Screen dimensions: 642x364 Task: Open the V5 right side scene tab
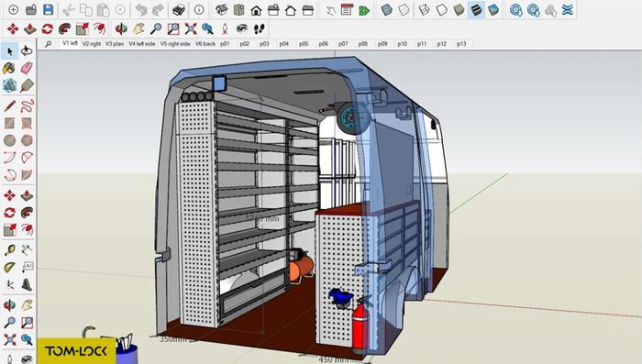(x=175, y=43)
